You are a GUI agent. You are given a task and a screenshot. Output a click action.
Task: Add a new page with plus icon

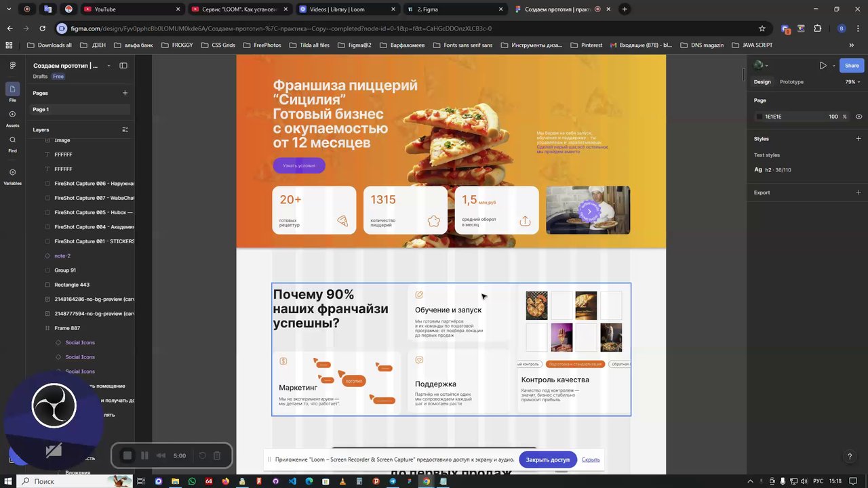pos(125,93)
